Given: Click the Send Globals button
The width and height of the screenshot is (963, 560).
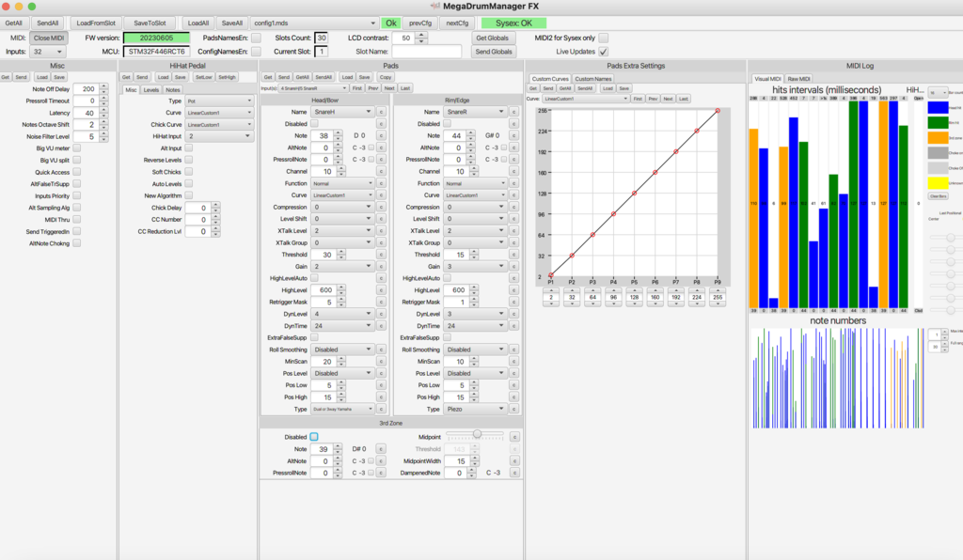Looking at the screenshot, I should [x=493, y=52].
